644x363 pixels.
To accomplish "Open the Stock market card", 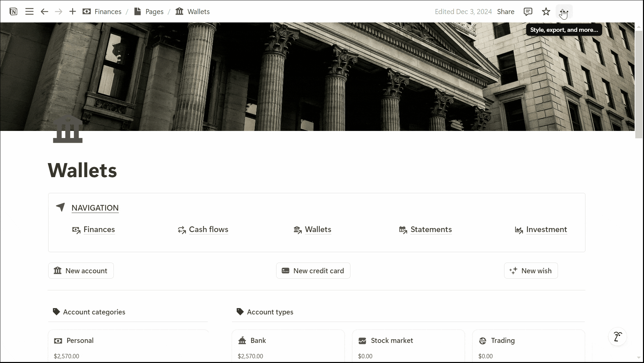I will (x=408, y=346).
